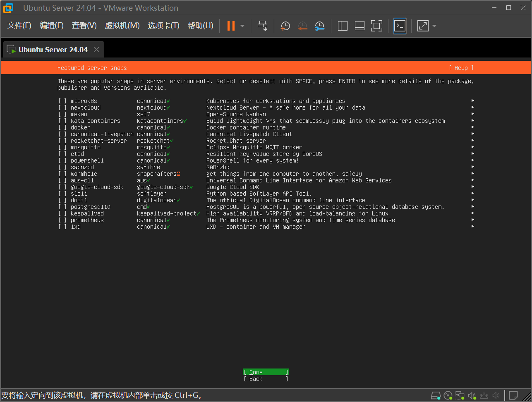Image resolution: width=532 pixels, height=402 pixels.
Task: Expand details arrow for aws-cli row
Action: [x=473, y=180]
